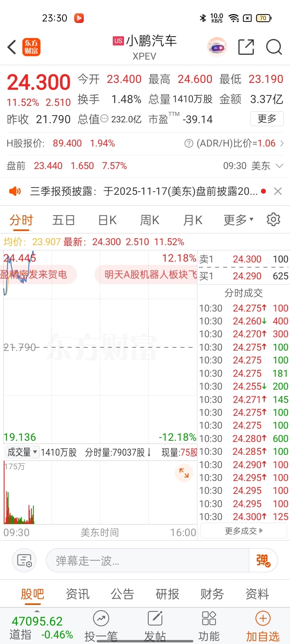The image size is (290, 644).
Task: Open the robot assistant avatar icon
Action: pos(217,47)
